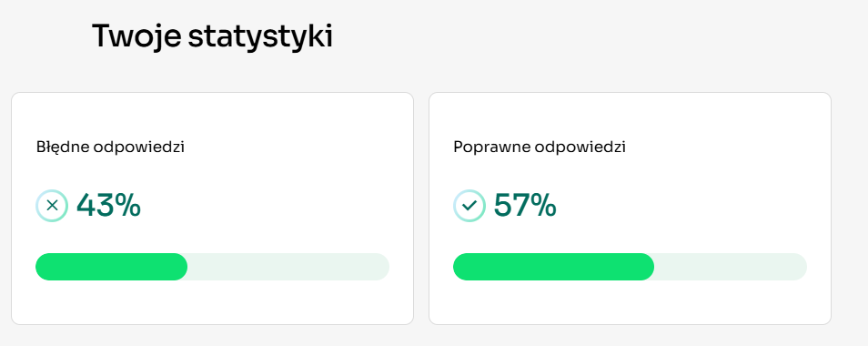Screen dimensions: 868x346
Task: Click the pale unfilled part of the Błędne odpowiedzi bar
Action: pos(288,267)
